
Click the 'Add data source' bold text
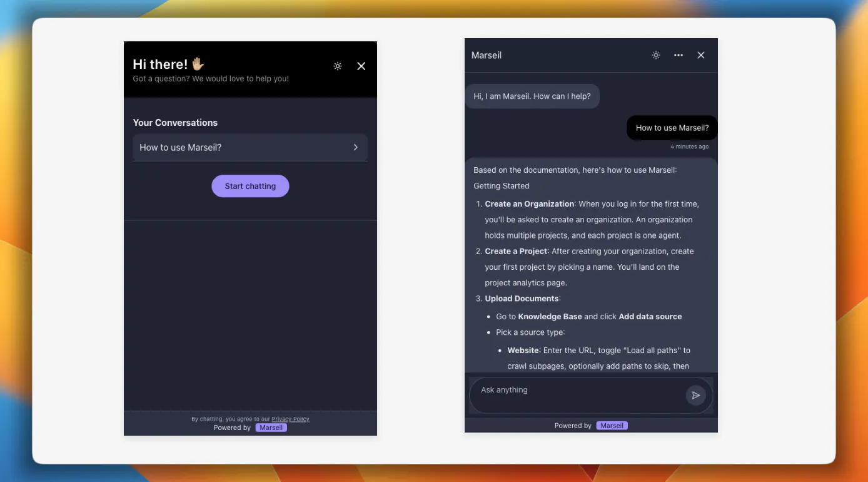tap(650, 317)
